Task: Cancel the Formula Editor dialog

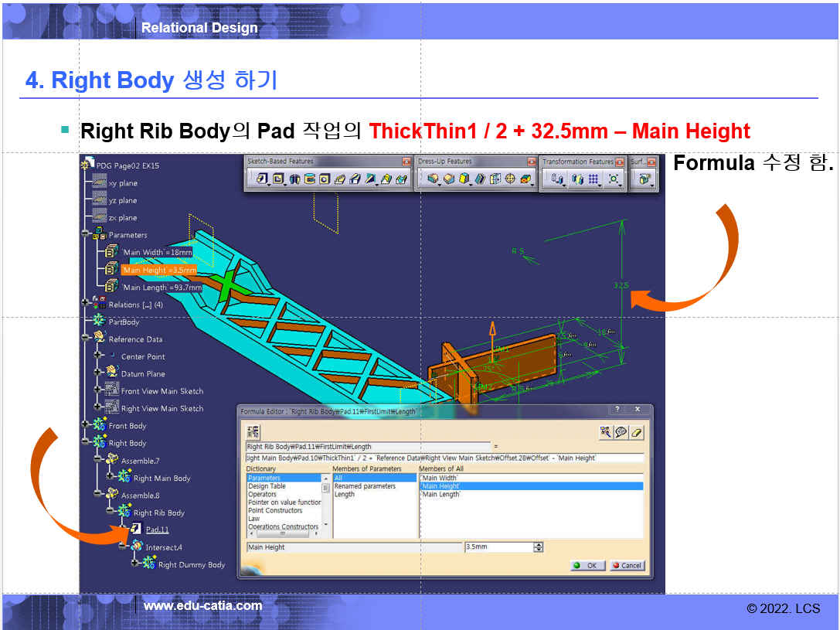Action: [626, 565]
